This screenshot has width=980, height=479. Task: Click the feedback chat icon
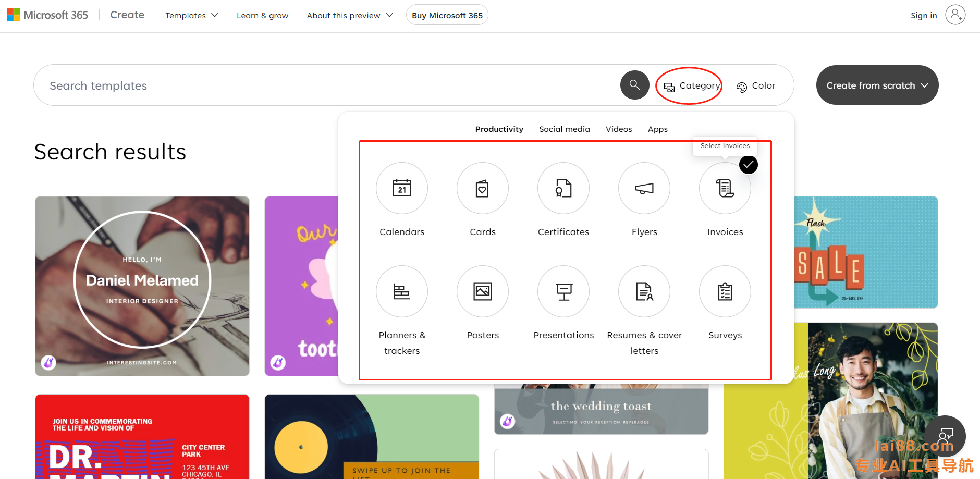pyautogui.click(x=945, y=436)
